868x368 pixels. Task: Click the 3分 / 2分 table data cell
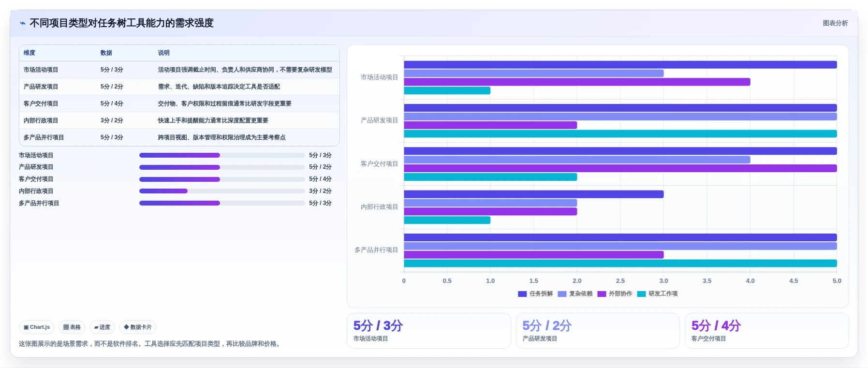112,120
